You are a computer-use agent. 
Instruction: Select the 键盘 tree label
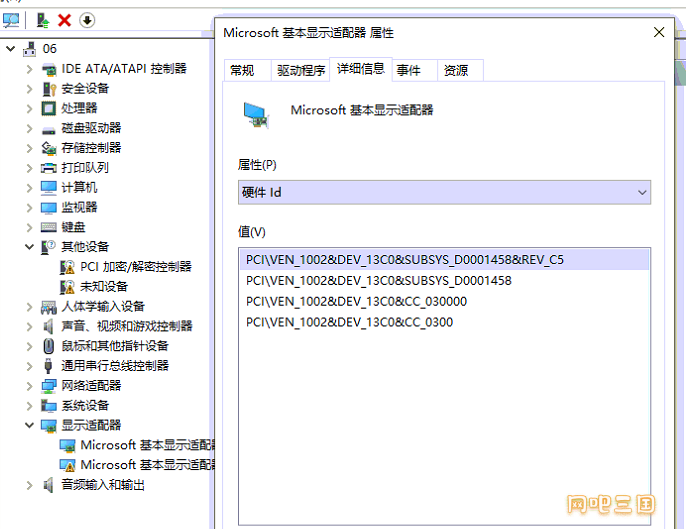pyautogui.click(x=73, y=227)
